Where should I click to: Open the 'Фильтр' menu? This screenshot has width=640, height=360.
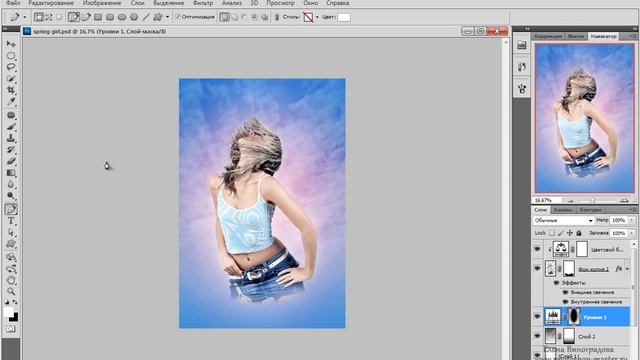click(x=203, y=3)
